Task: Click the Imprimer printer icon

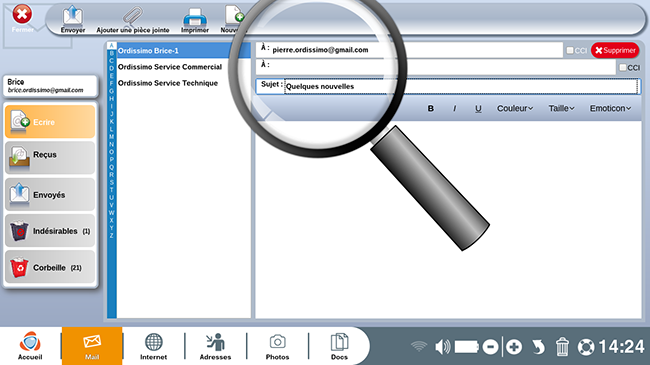Action: tap(194, 17)
